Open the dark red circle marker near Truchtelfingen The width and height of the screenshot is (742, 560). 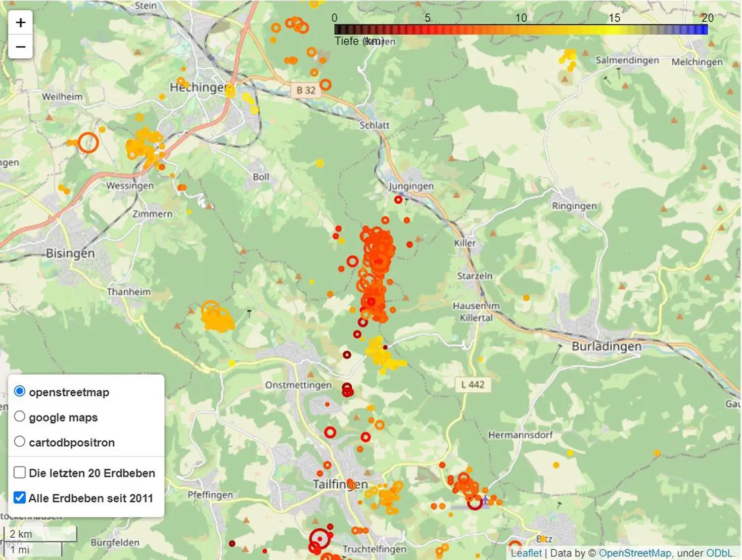tap(321, 539)
